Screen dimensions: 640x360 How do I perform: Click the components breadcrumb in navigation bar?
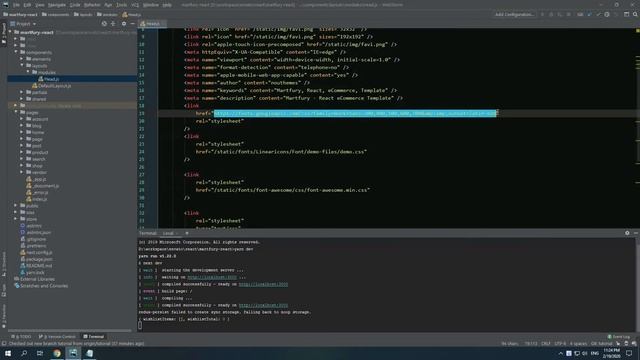[56, 14]
